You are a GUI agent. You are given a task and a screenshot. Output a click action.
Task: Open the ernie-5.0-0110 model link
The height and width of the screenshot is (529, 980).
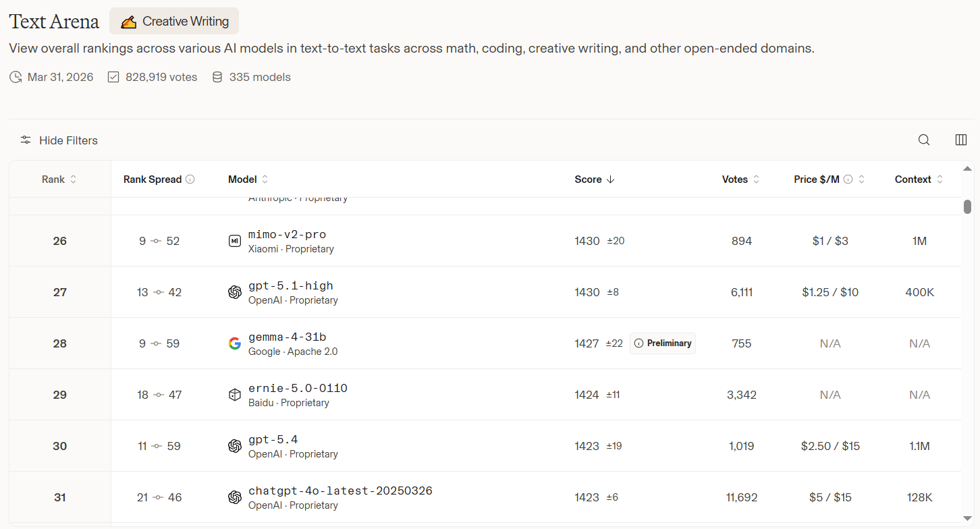point(298,389)
